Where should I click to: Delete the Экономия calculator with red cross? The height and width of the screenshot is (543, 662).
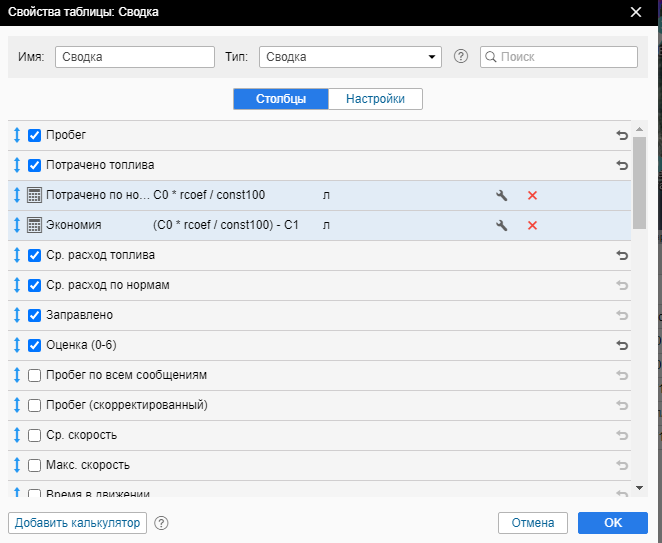(532, 226)
